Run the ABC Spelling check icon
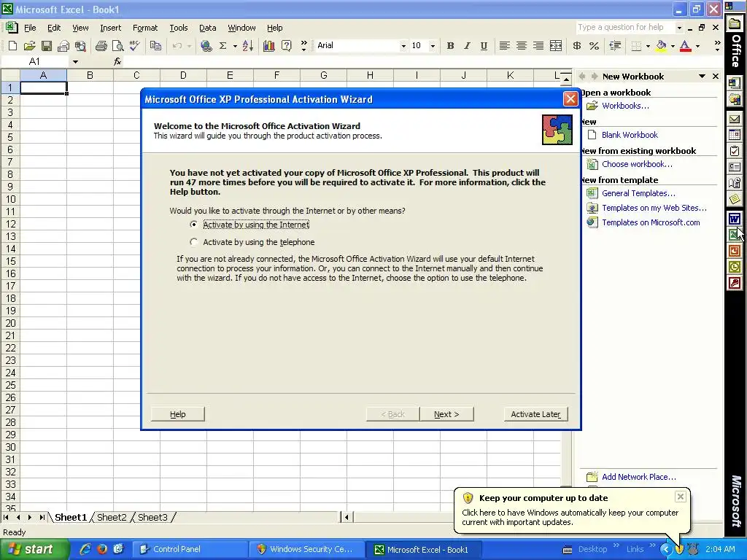This screenshot has width=747, height=560. point(135,46)
